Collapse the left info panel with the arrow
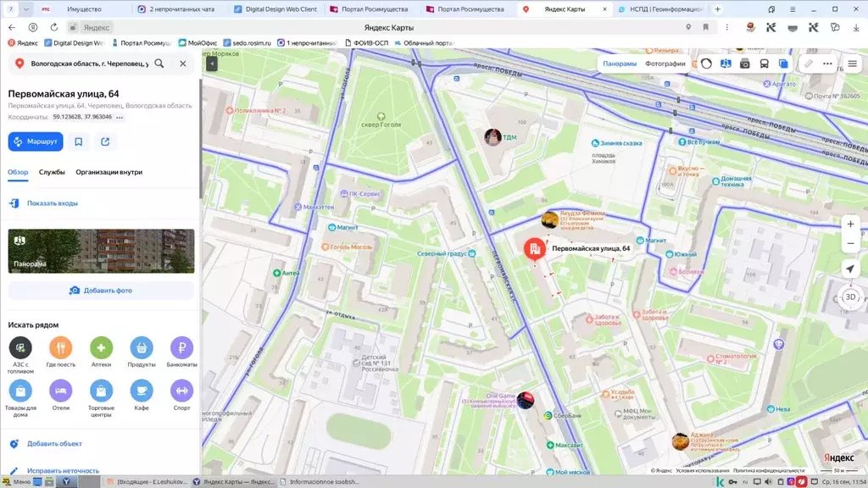The image size is (868, 488). [211, 64]
